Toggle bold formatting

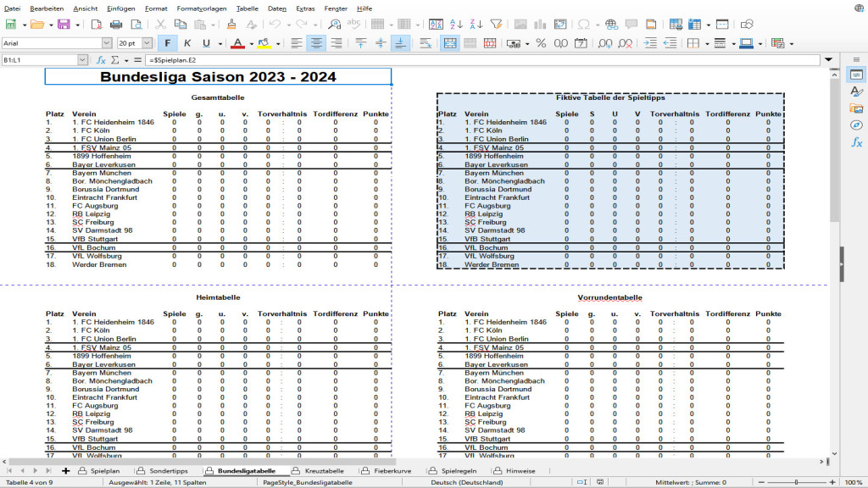tap(167, 44)
